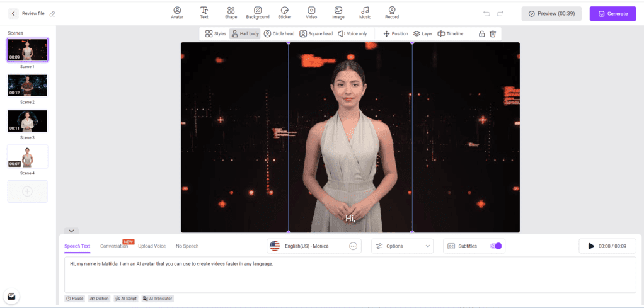Select the Scene 3 thumbnail

[x=28, y=121]
